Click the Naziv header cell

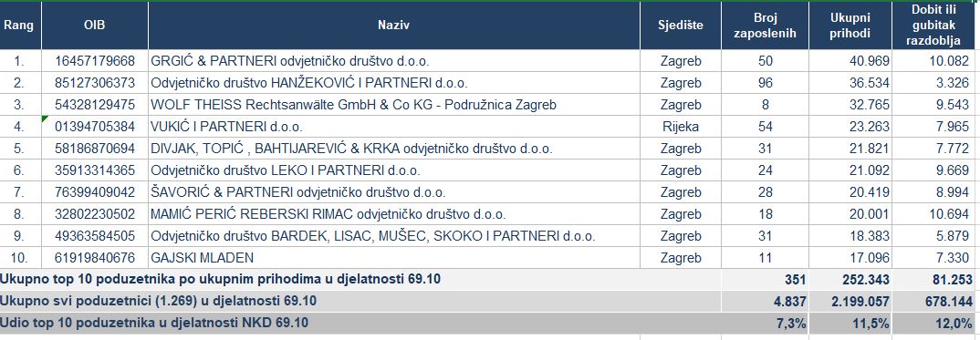click(x=394, y=26)
